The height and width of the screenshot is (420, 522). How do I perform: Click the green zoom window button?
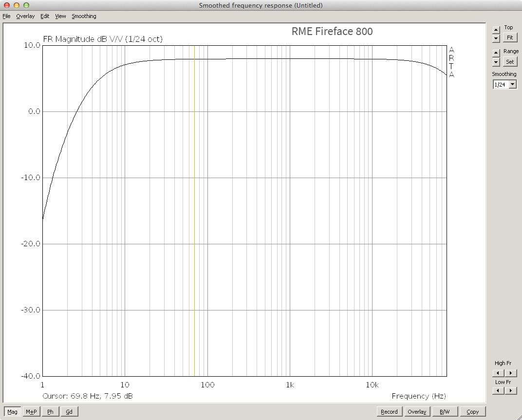tap(26, 5)
